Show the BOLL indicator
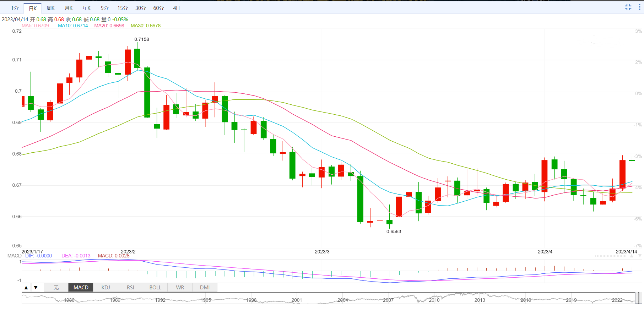Viewport: 644px width, 316px height. [x=155, y=288]
